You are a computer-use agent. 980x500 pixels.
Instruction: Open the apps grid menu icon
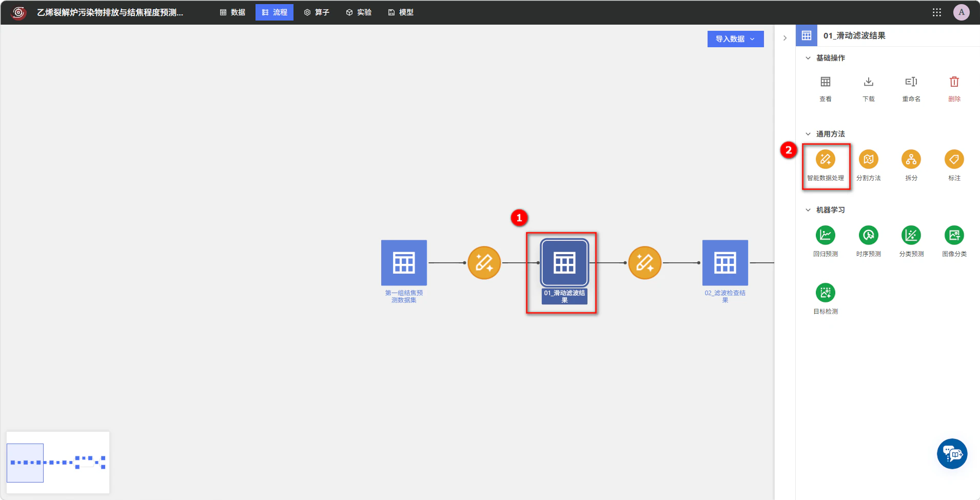coord(936,12)
